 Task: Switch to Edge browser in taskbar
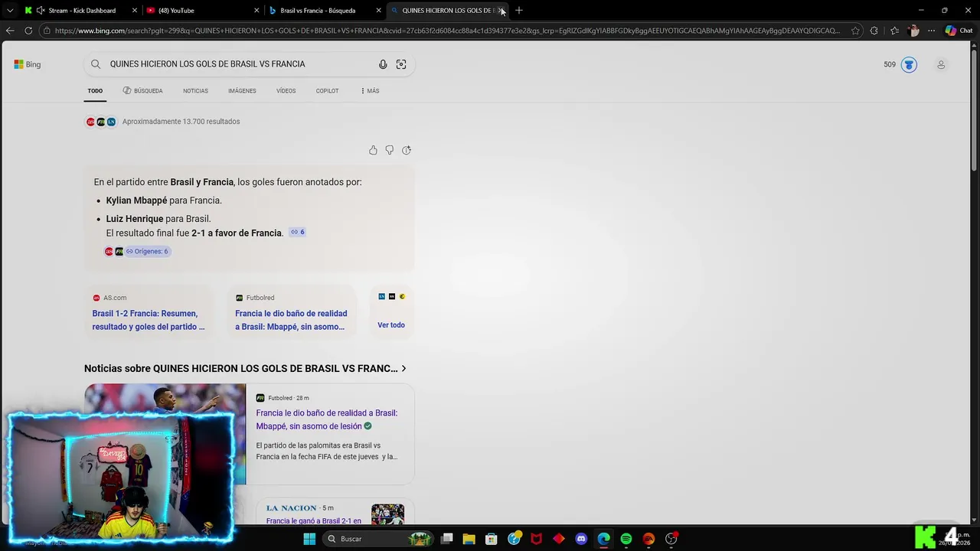click(x=604, y=539)
